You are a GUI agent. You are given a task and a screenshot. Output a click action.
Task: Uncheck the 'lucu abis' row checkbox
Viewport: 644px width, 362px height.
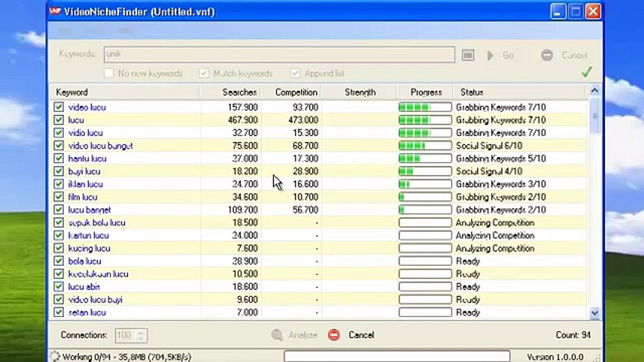(x=59, y=287)
